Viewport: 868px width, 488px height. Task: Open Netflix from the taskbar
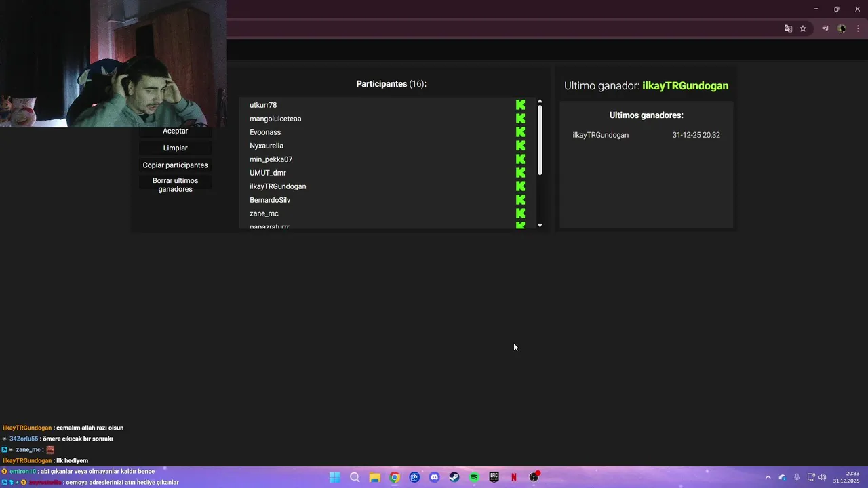coord(514,477)
